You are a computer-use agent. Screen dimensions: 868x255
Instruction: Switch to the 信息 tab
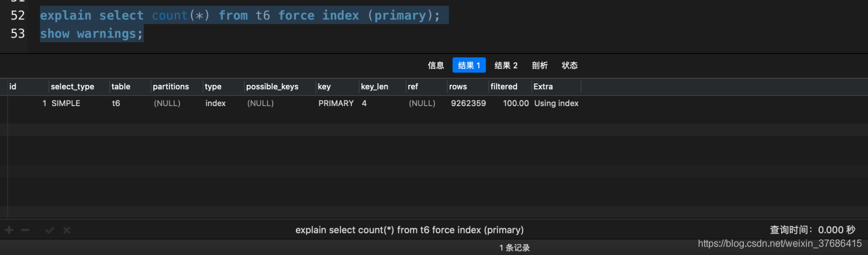tap(436, 66)
